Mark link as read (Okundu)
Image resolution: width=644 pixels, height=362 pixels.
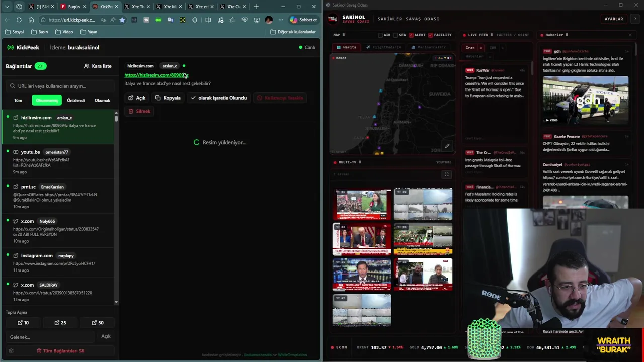point(219,98)
